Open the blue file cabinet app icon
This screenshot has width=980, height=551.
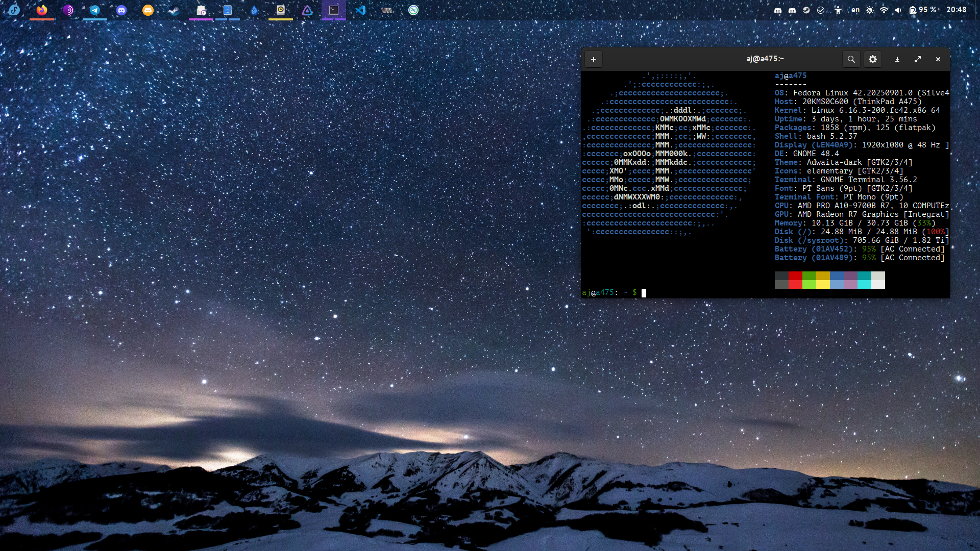click(x=228, y=10)
